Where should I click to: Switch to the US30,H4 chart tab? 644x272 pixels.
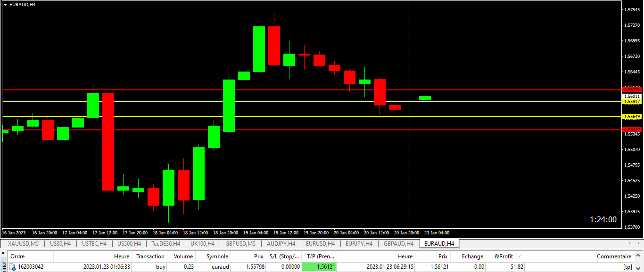click(x=60, y=243)
